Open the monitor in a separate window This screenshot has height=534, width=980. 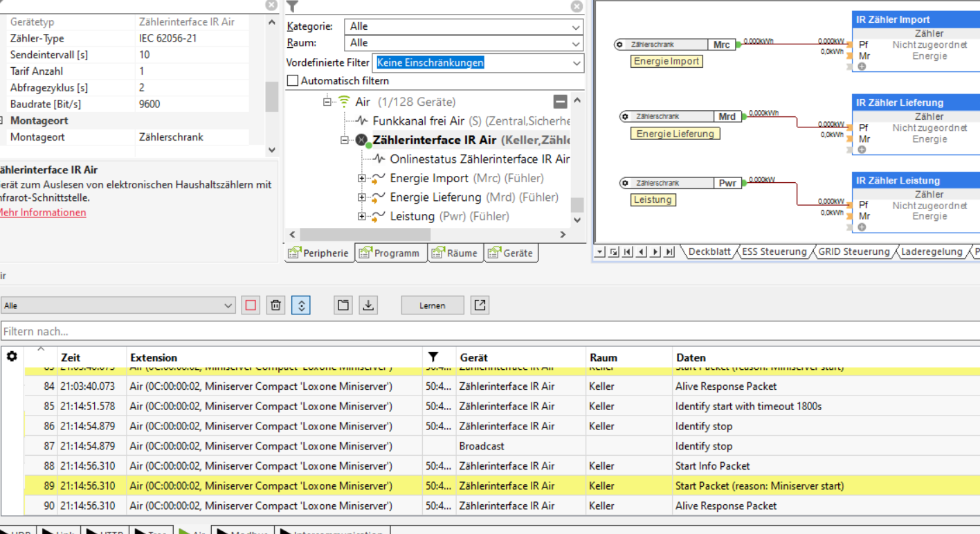click(x=480, y=305)
